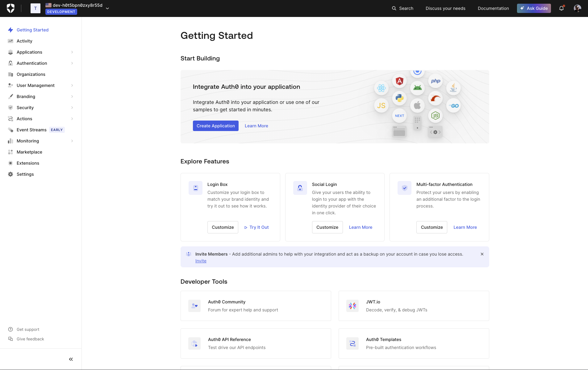This screenshot has width=588, height=370.
Task: Click the Apple logo icon
Action: coord(417,105)
